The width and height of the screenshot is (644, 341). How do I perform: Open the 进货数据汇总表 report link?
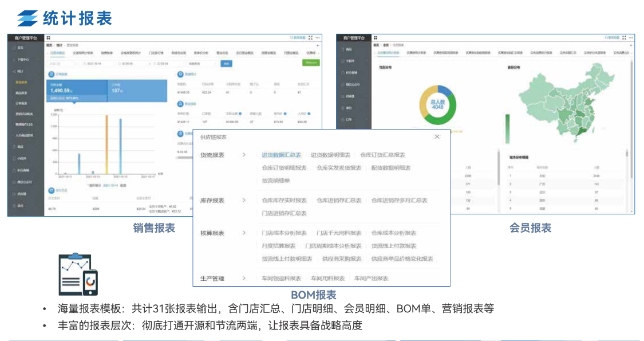281,155
